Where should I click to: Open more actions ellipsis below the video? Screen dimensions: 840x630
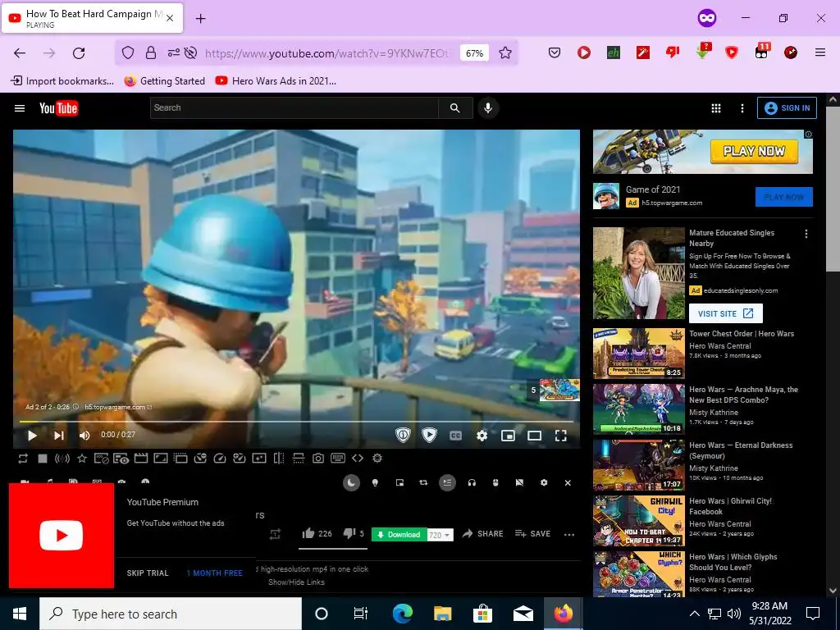(x=569, y=534)
